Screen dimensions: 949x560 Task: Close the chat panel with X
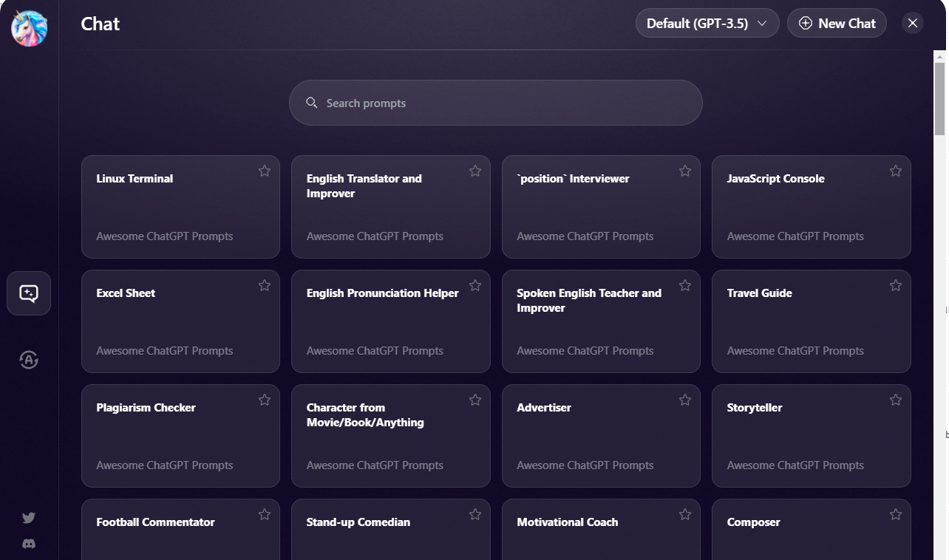pyautogui.click(x=913, y=24)
